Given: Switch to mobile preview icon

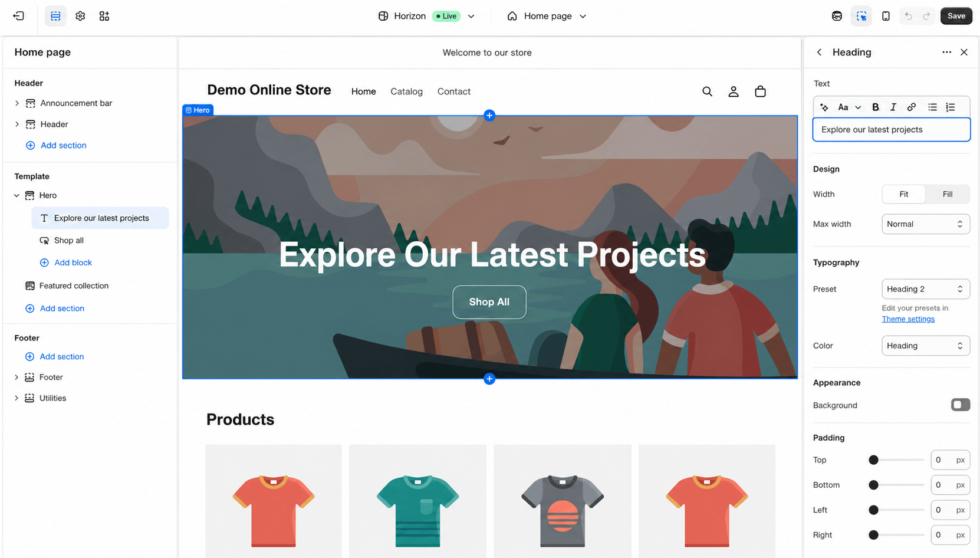Looking at the screenshot, I should (x=886, y=16).
